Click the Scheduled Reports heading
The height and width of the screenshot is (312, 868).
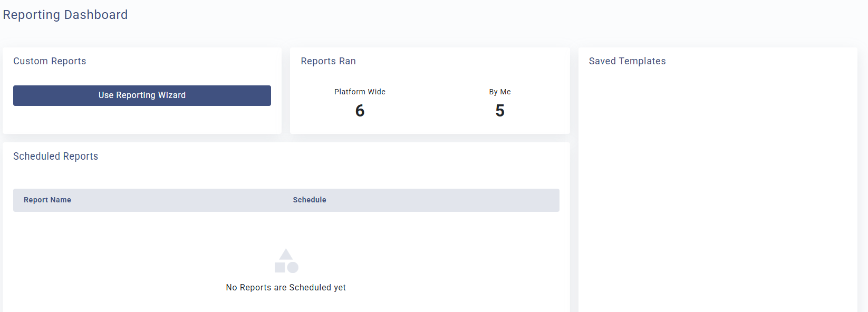point(55,156)
